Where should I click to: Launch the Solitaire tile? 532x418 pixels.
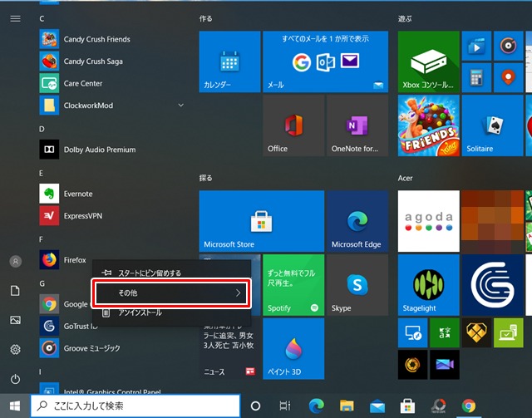[x=492, y=125]
